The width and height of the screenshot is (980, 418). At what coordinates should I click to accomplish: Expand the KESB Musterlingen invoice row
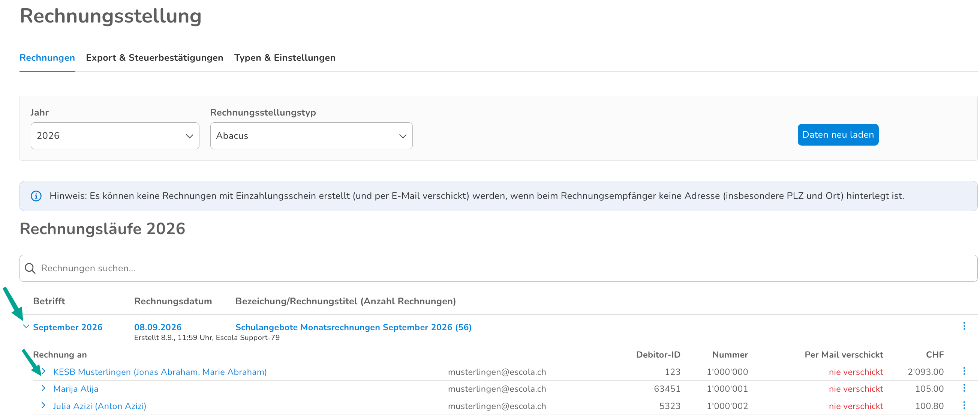tap(43, 371)
